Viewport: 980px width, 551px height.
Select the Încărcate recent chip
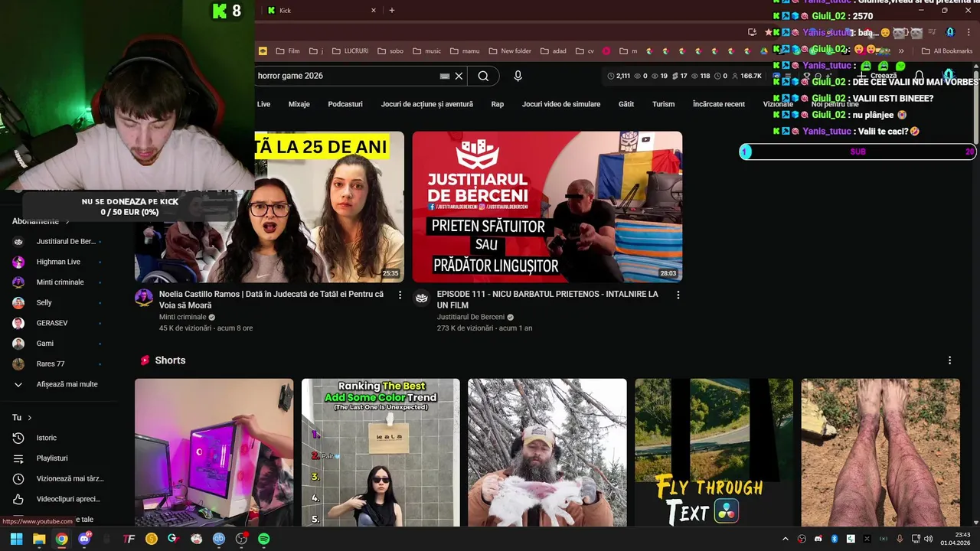coord(719,104)
